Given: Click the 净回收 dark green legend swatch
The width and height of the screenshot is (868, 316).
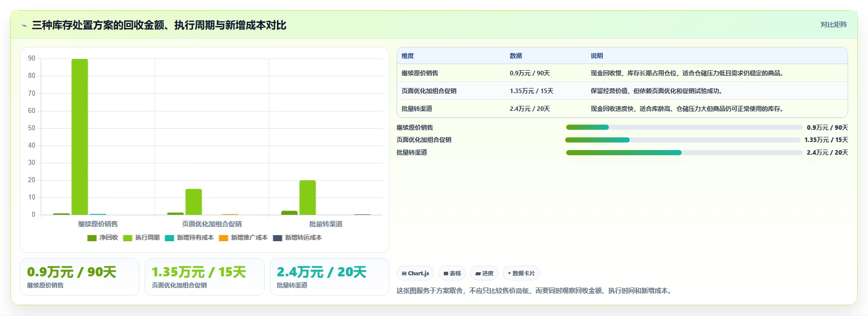Looking at the screenshot, I should point(92,238).
